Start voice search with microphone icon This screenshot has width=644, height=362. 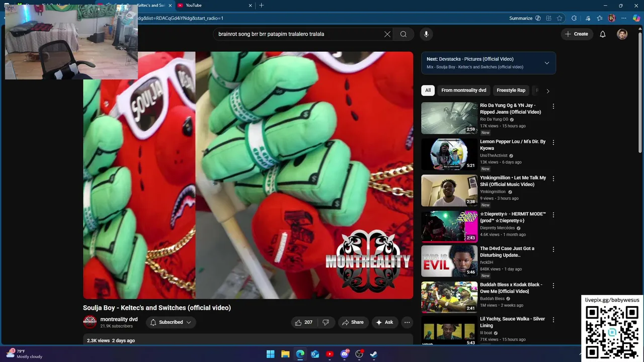(426, 34)
